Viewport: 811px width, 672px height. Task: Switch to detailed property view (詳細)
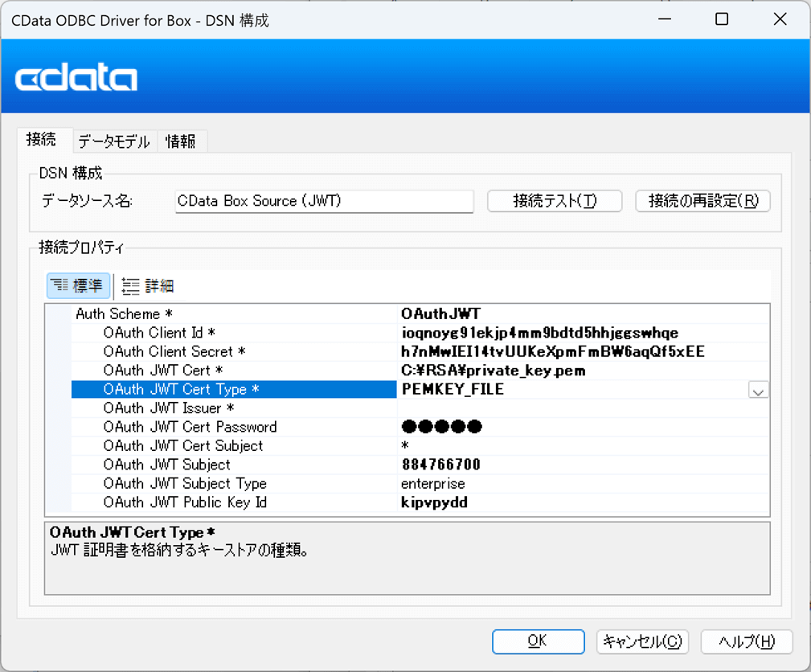[x=149, y=285]
